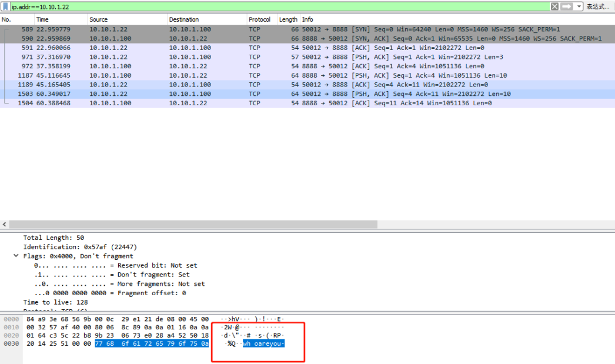Click hex byte 84 at start of dump
This screenshot has height=364, width=615.
tap(30, 319)
